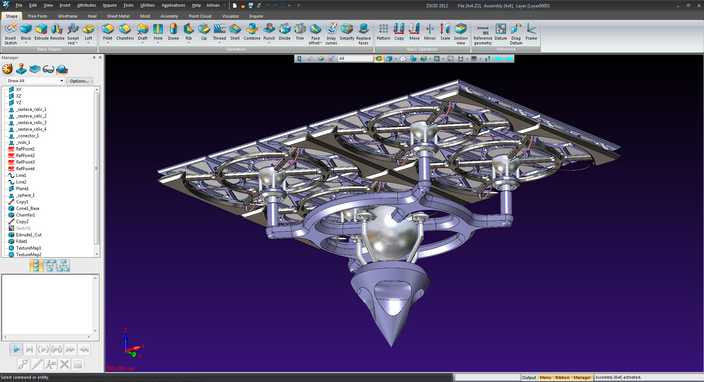Click the new file icon in title bar
704x382 pixels.
234,5
